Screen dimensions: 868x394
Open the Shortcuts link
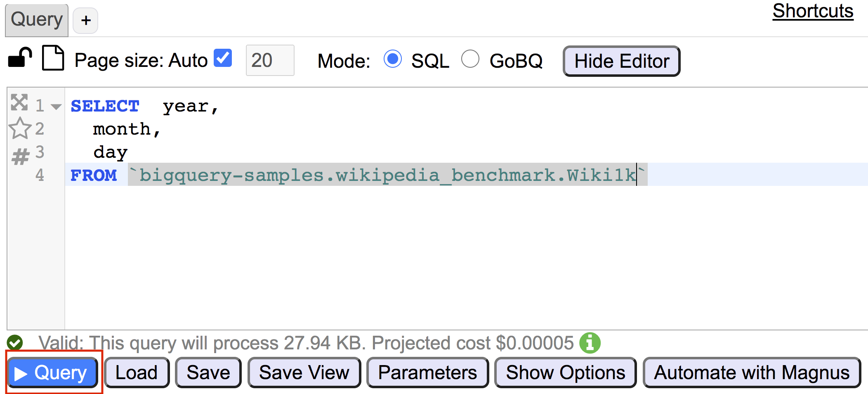[x=812, y=11]
